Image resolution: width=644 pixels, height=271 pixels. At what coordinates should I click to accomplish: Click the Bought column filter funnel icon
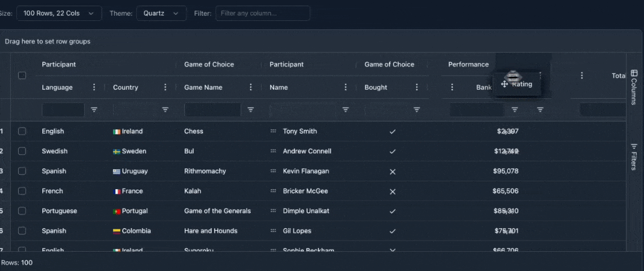point(417,110)
